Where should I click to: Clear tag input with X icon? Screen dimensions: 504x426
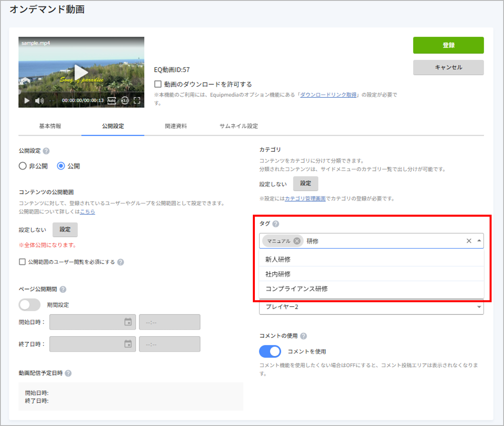click(469, 241)
